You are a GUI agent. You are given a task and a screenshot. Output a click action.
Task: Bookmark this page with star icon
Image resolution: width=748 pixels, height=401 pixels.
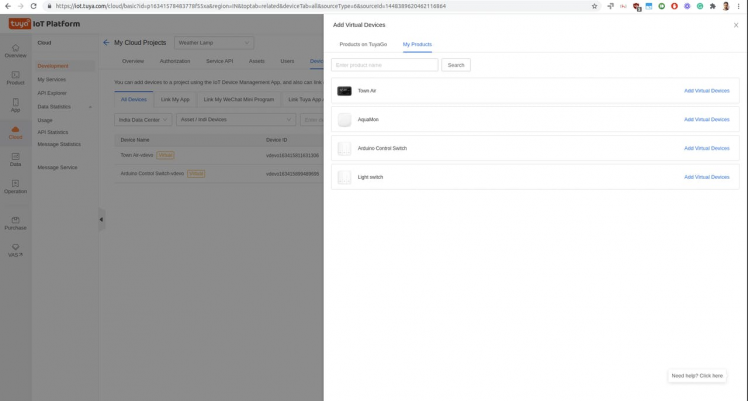click(x=595, y=6)
